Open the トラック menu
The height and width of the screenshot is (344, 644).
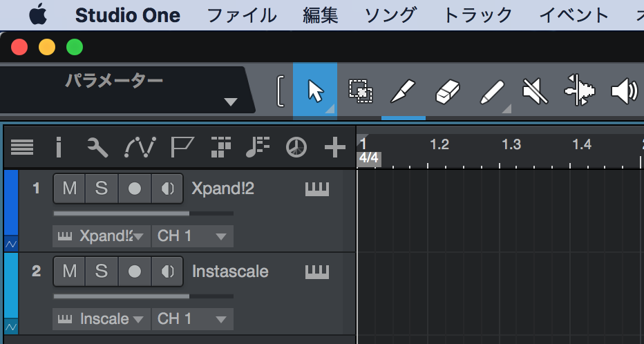[478, 16]
